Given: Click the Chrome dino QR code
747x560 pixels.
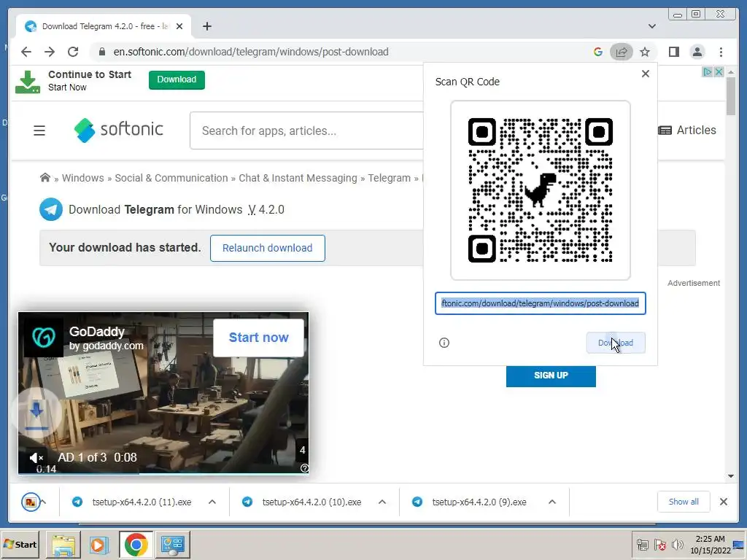Looking at the screenshot, I should (541, 190).
